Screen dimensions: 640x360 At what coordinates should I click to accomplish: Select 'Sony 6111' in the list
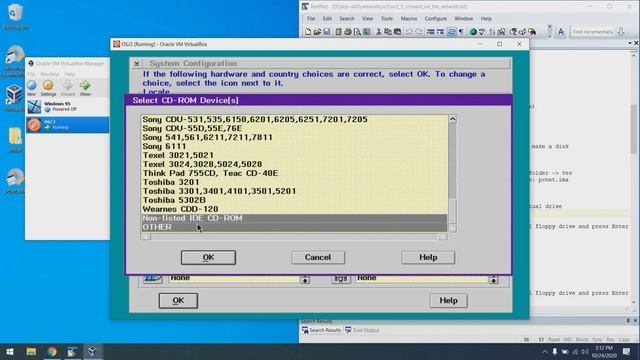tap(294, 147)
